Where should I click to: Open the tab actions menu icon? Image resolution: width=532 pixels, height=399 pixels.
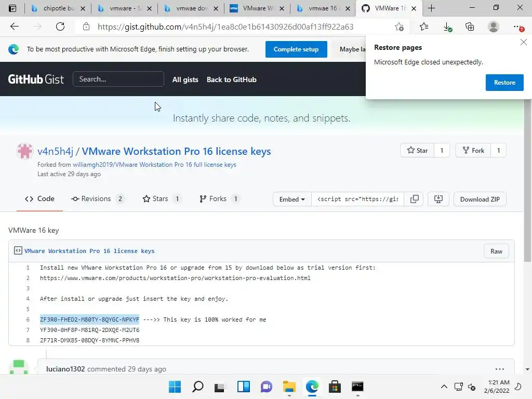[x=12, y=8]
